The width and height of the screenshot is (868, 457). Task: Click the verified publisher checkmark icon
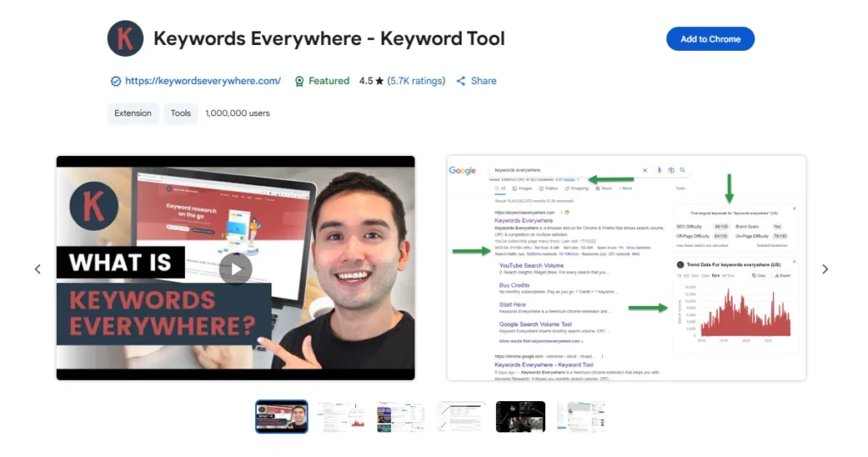[116, 81]
